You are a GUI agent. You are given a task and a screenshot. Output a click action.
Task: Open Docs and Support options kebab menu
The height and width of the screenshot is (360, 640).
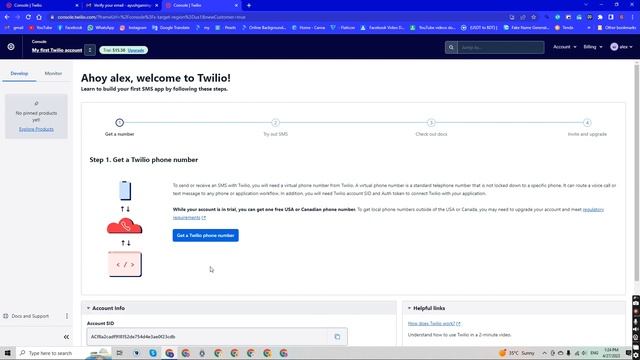[67, 316]
